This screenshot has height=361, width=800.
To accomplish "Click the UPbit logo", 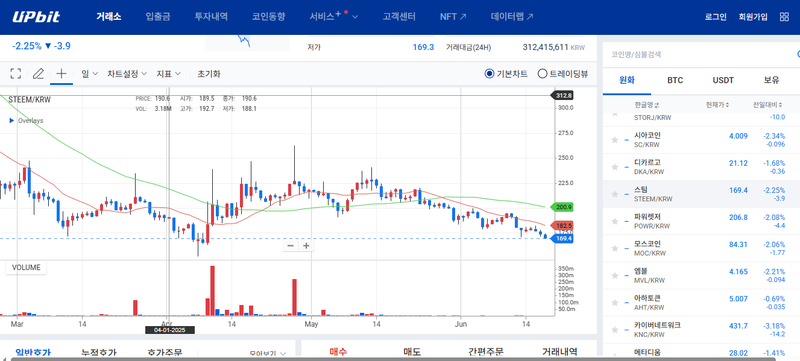I will click(36, 17).
